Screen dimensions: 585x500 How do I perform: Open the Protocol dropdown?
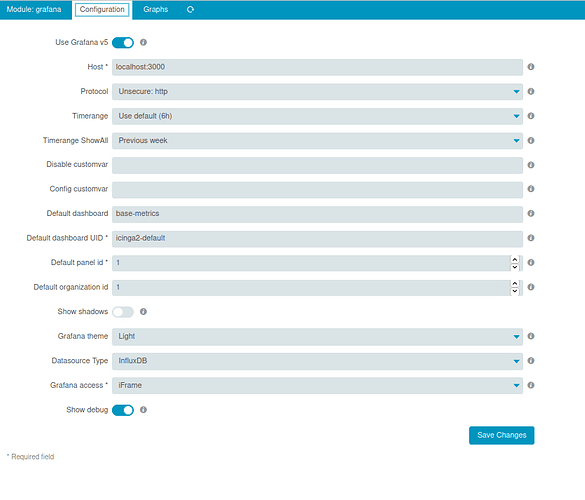317,92
